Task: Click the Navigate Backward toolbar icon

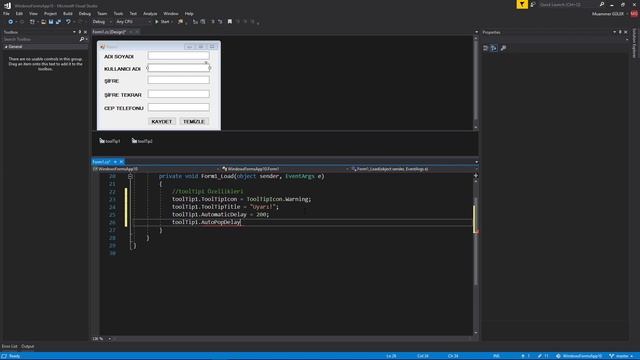Action: 11,22
